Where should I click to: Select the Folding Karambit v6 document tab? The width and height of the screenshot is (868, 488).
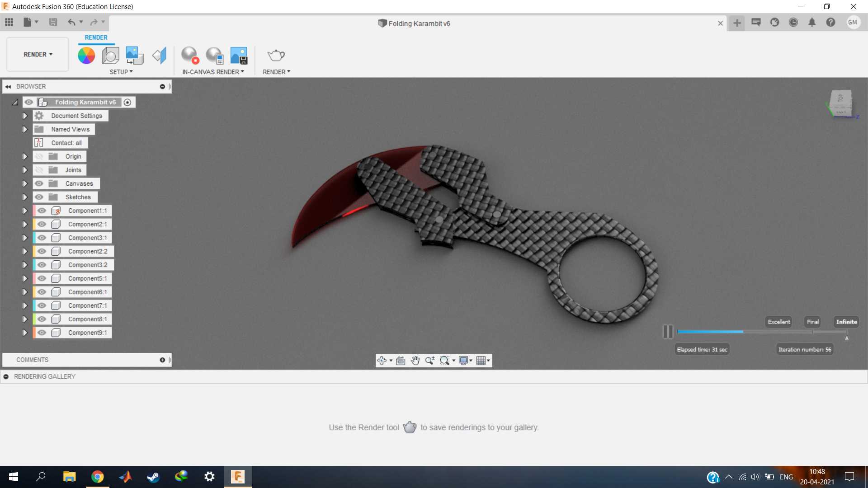point(414,23)
